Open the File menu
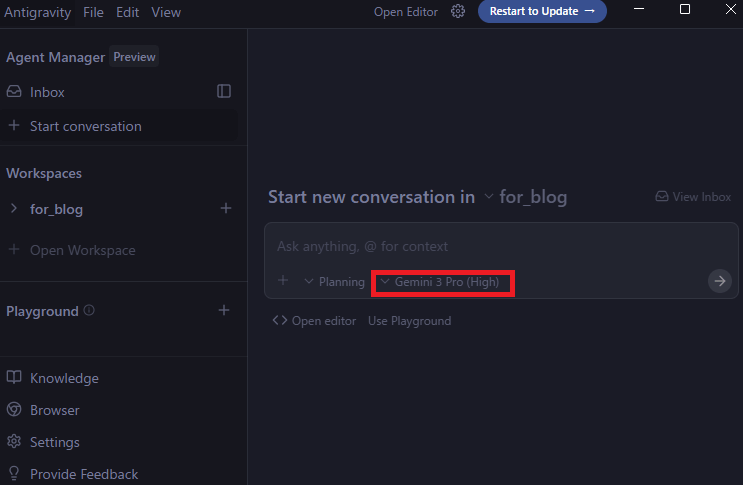The image size is (743, 485). 93,12
